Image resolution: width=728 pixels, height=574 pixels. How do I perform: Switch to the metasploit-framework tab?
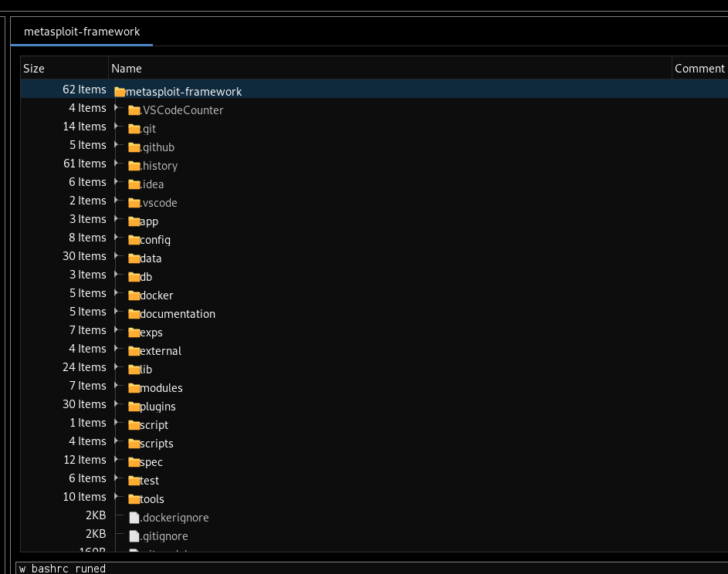(x=82, y=32)
